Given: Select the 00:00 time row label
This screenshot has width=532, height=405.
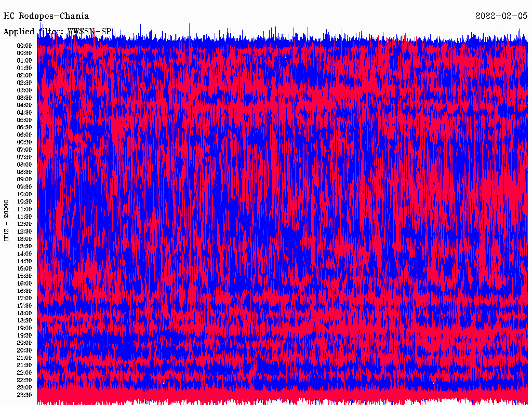Looking at the screenshot, I should pyautogui.click(x=24, y=46).
